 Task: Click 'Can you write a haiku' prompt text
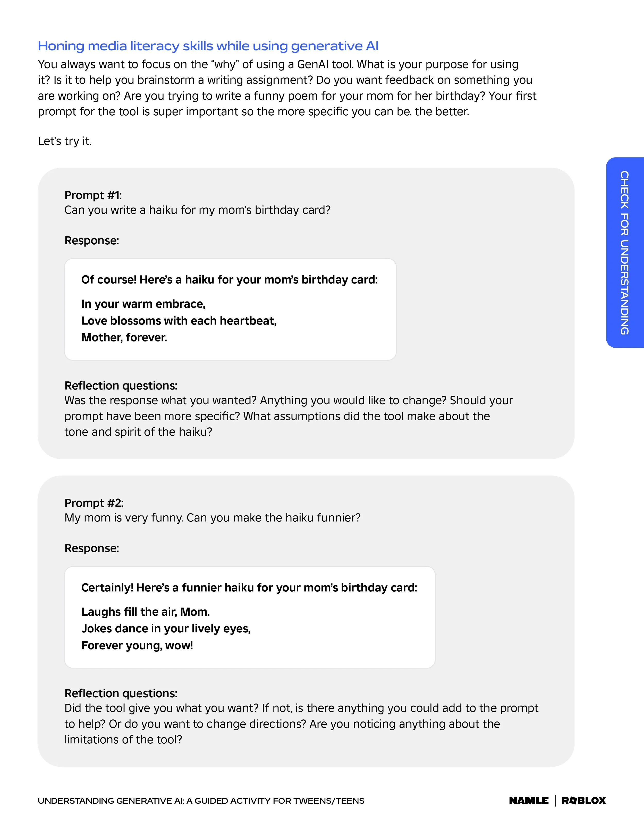197,210
